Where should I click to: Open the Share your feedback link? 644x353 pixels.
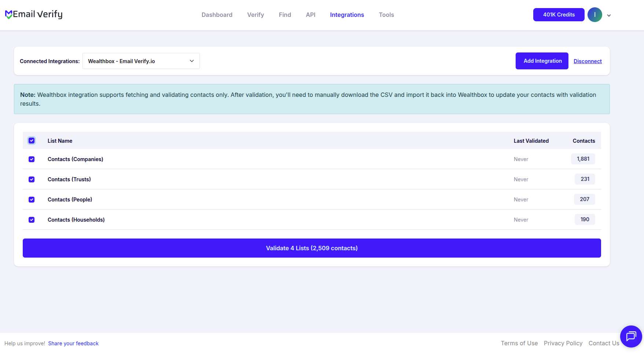point(73,343)
